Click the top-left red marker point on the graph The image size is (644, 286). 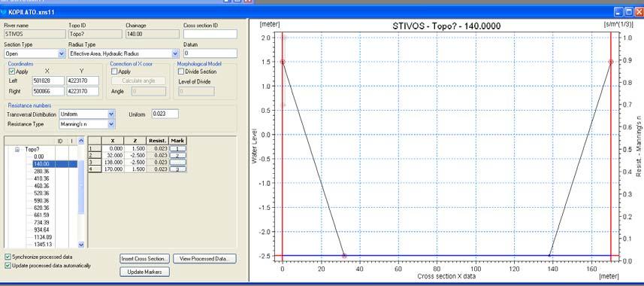click(283, 62)
